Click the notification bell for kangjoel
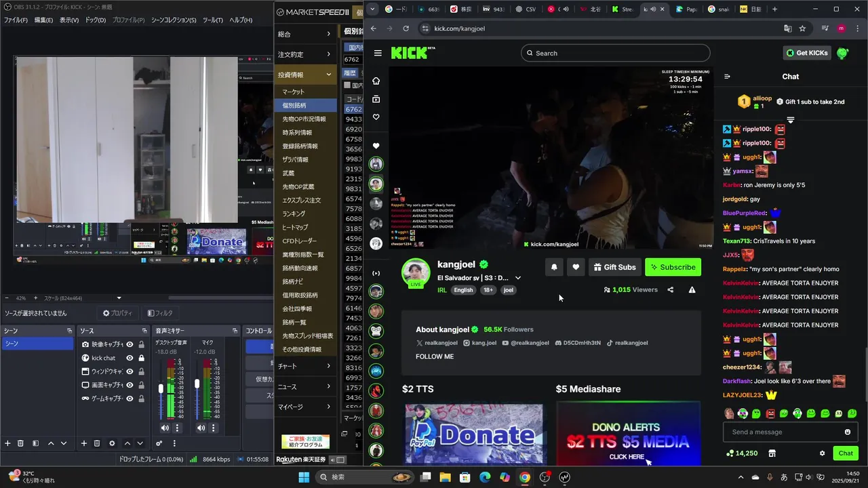The height and width of the screenshot is (488, 868). pos(554,267)
